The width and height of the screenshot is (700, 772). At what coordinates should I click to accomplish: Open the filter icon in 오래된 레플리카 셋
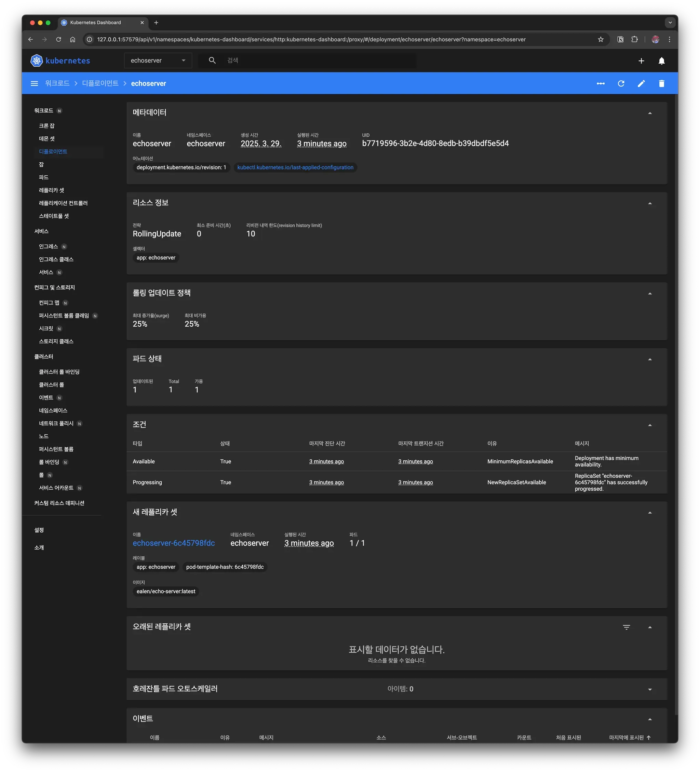pos(627,627)
